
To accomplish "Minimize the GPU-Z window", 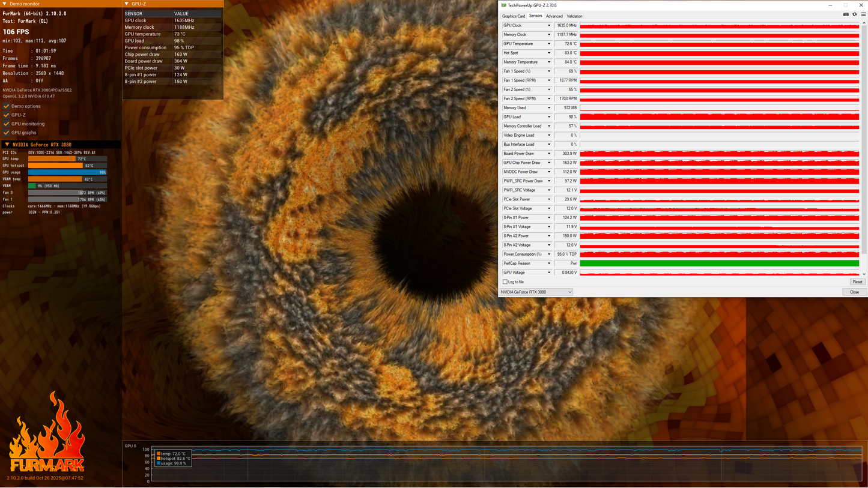I will [831, 5].
